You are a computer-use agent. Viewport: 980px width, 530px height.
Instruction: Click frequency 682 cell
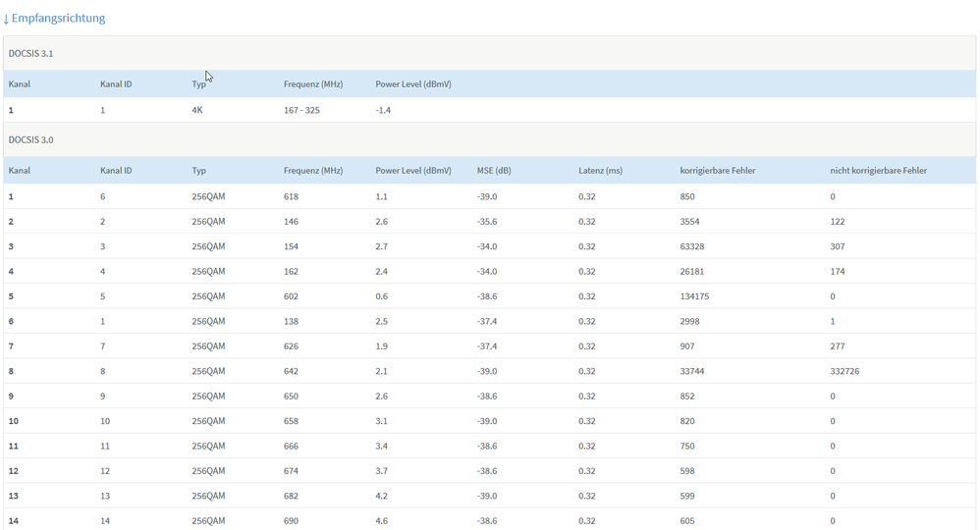click(x=292, y=497)
